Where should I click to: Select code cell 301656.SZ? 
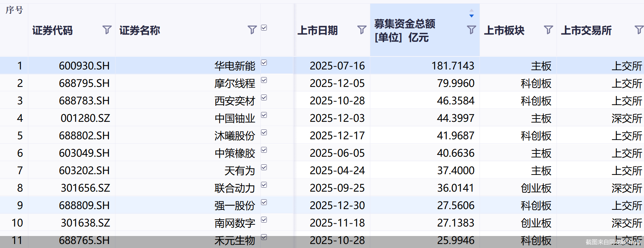[x=85, y=188]
